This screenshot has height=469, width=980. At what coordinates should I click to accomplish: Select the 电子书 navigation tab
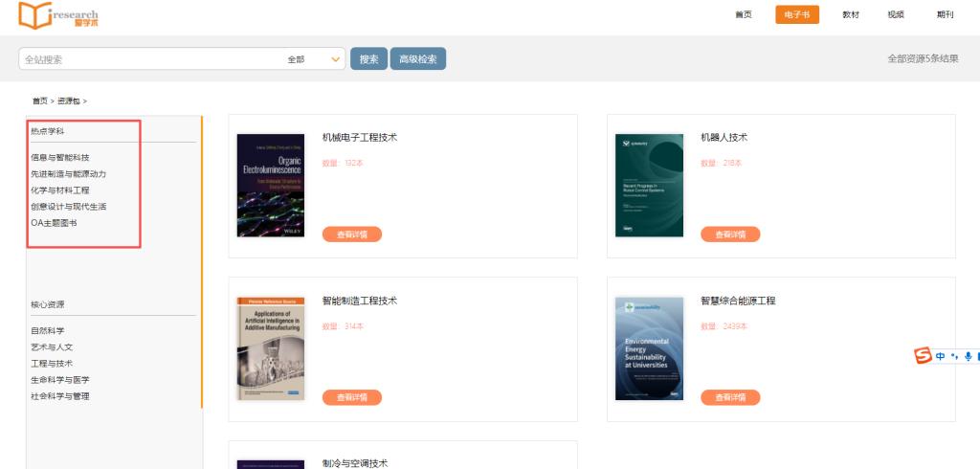coord(797,15)
